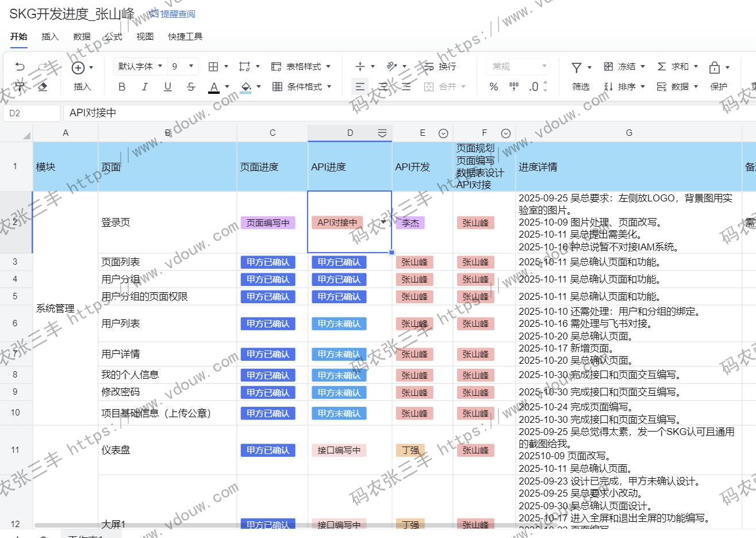756x538 pixels.
Task: Click the undo arrow icon
Action: click(x=20, y=67)
